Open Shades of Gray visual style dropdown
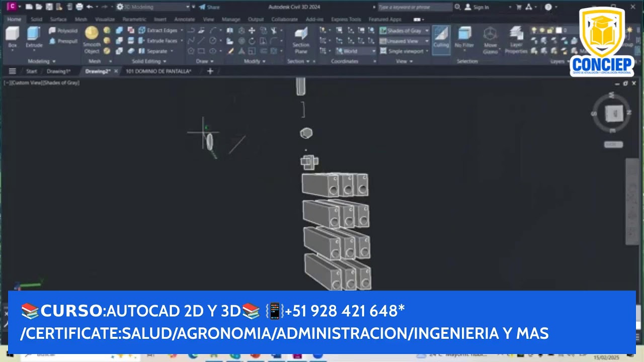Screen dimensions: 644x362 [x=405, y=31]
